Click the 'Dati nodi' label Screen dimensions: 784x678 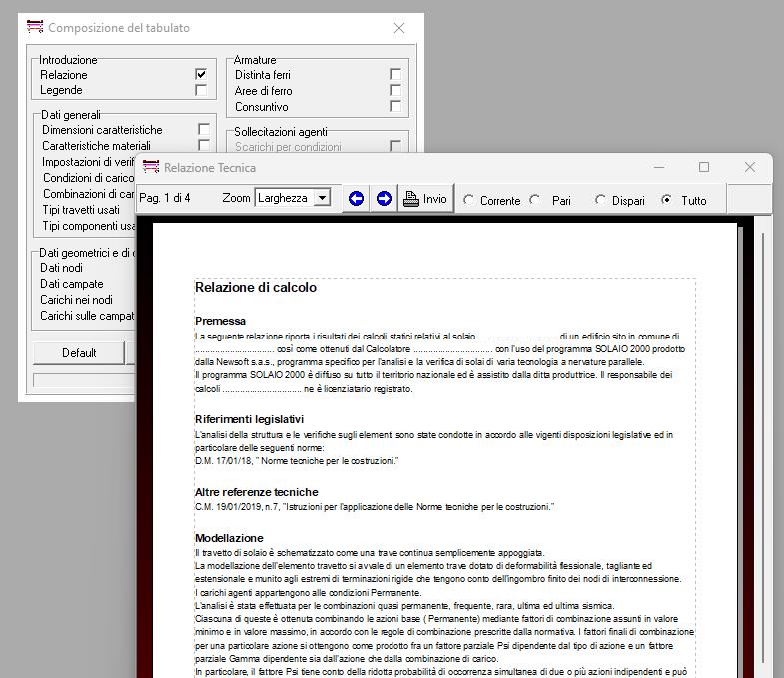[61, 268]
